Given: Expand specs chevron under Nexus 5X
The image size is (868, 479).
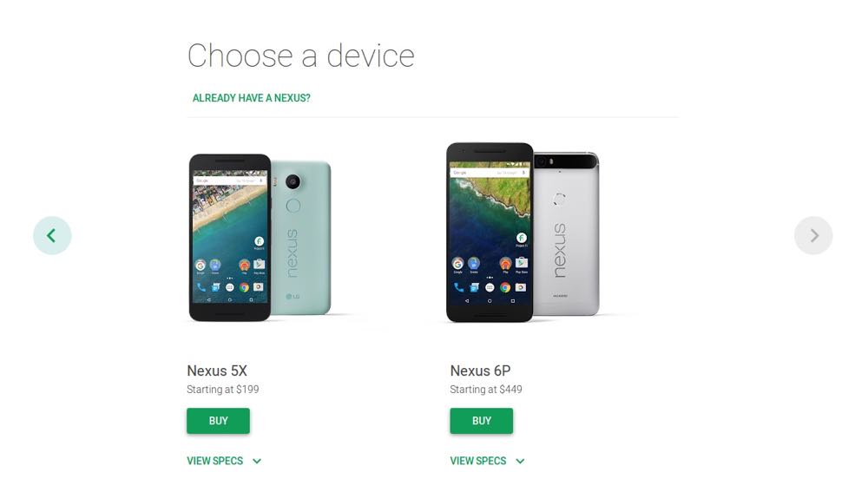Looking at the screenshot, I should click(257, 461).
